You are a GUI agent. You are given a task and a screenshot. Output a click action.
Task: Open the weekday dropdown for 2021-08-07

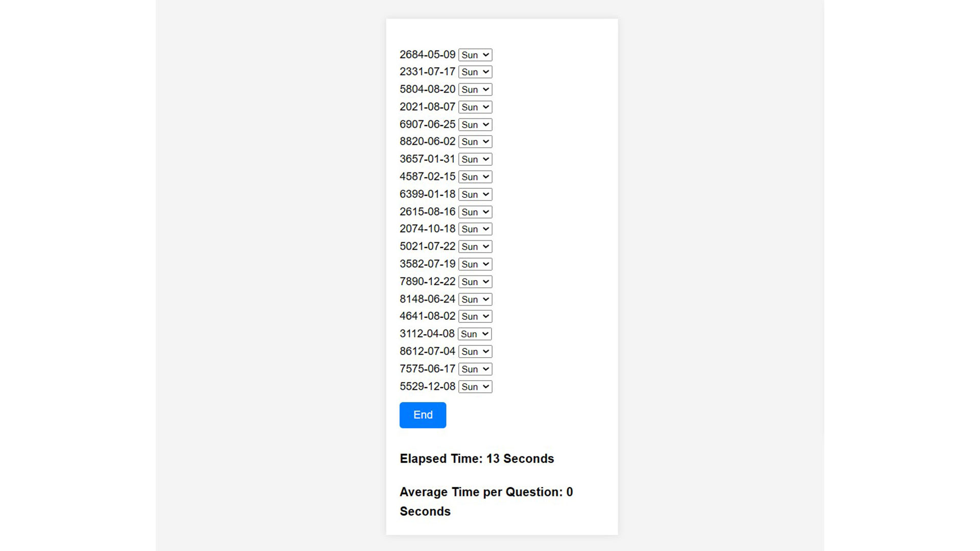tap(475, 107)
